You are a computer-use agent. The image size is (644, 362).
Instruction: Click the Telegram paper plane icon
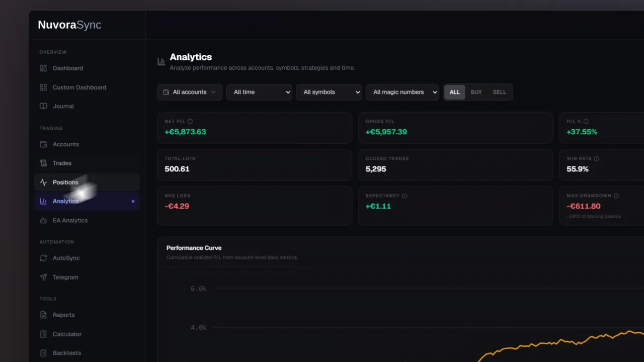click(x=43, y=277)
